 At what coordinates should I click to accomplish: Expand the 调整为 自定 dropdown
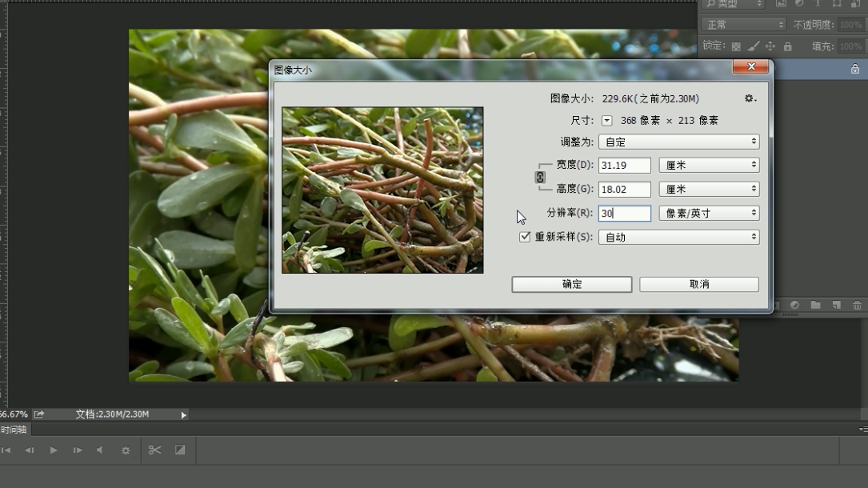coord(678,142)
